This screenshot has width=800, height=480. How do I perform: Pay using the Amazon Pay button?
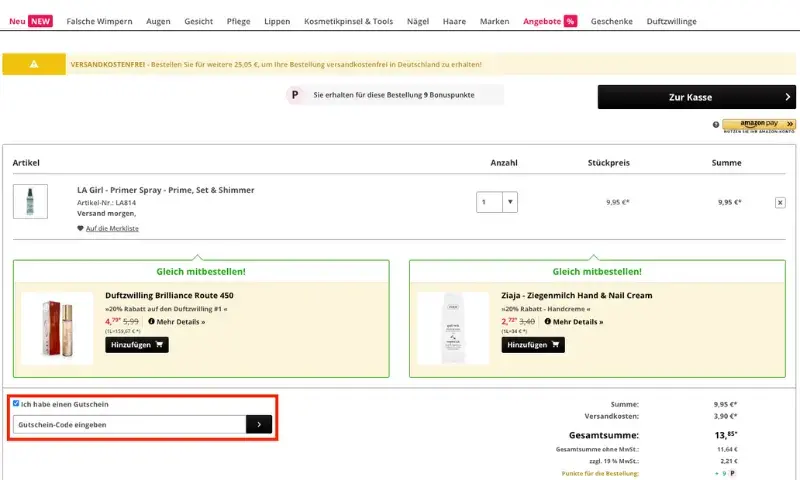pyautogui.click(x=759, y=124)
